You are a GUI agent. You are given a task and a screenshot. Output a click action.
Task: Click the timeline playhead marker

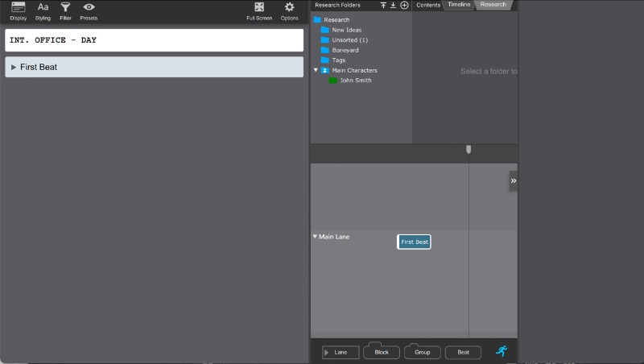(469, 150)
